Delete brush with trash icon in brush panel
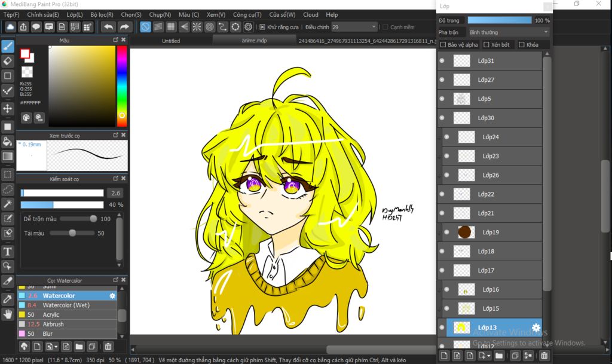This screenshot has height=364, width=612. click(x=108, y=346)
